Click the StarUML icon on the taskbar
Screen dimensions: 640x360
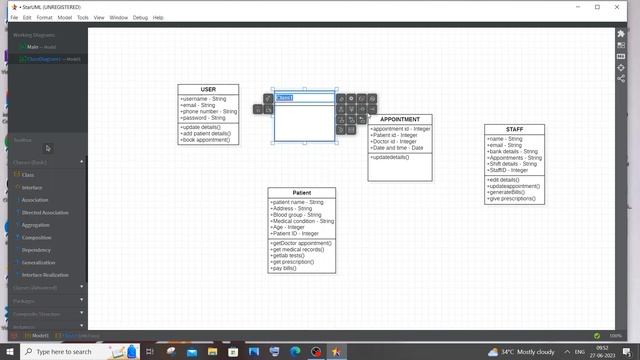pos(336,351)
